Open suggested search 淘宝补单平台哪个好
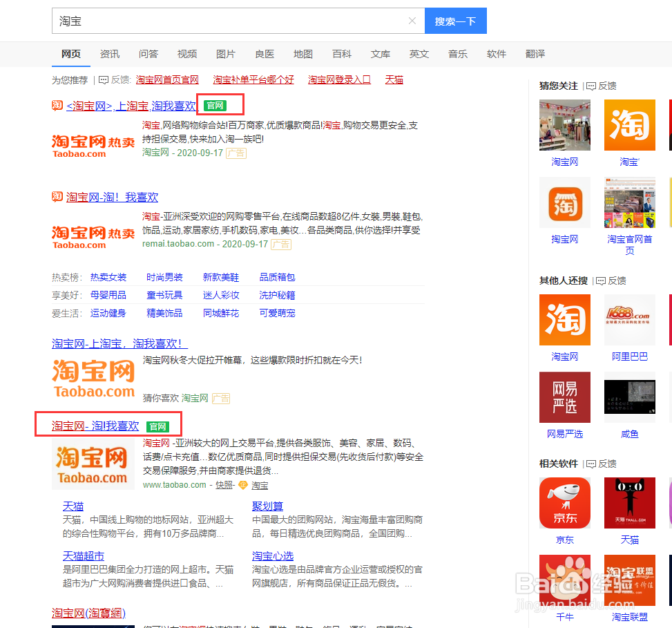 [x=253, y=79]
